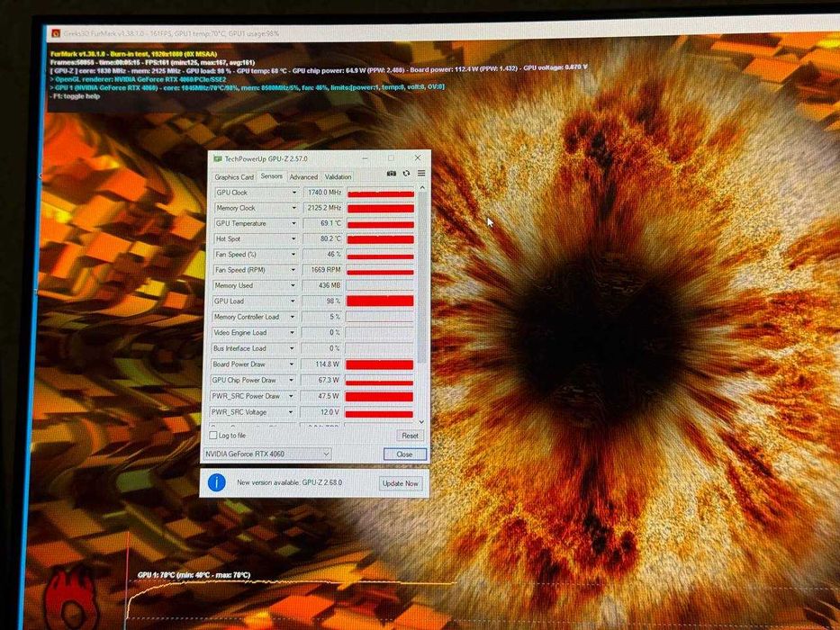
Task: Click the FurMark GPU 1 temperature graph label
Action: click(x=194, y=575)
